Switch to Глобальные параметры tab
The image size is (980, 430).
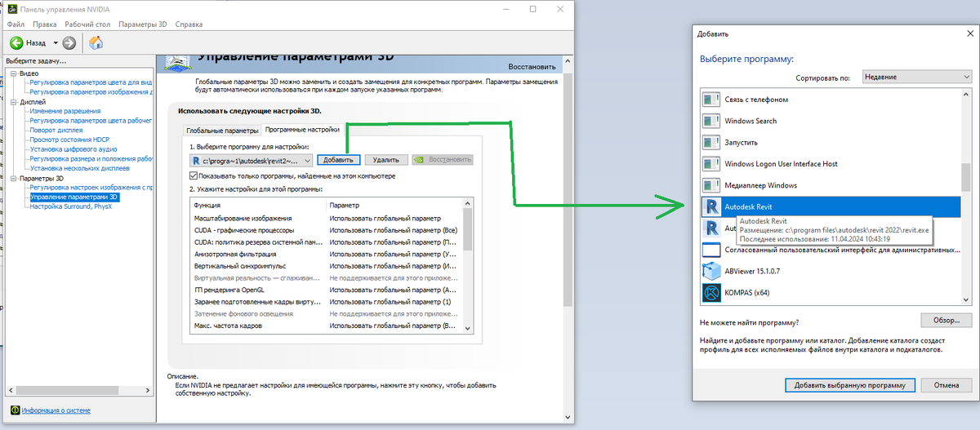pos(222,130)
